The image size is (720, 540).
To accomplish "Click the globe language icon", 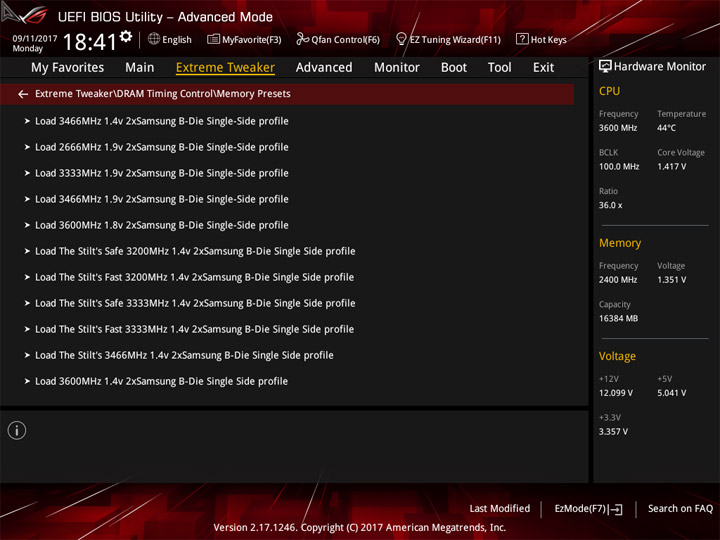I will coord(154,39).
